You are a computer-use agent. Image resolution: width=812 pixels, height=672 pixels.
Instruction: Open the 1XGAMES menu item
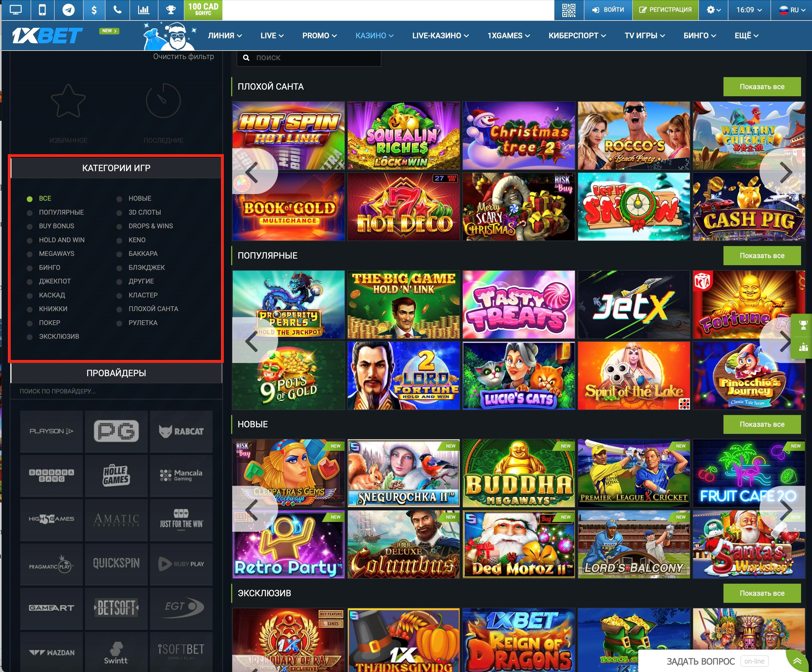[x=508, y=36]
